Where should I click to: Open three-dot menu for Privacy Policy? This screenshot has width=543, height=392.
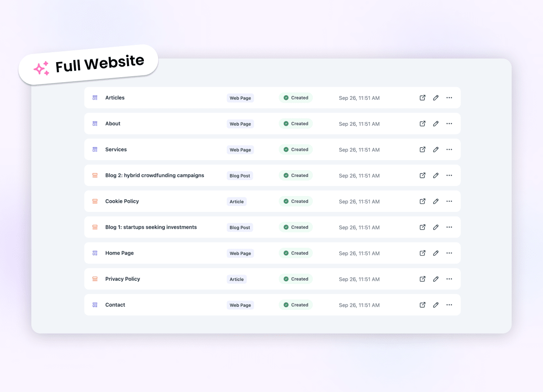click(x=449, y=279)
